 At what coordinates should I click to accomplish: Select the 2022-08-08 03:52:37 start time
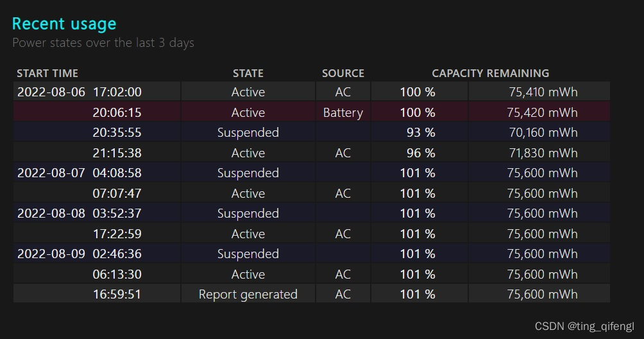pyautogui.click(x=80, y=213)
